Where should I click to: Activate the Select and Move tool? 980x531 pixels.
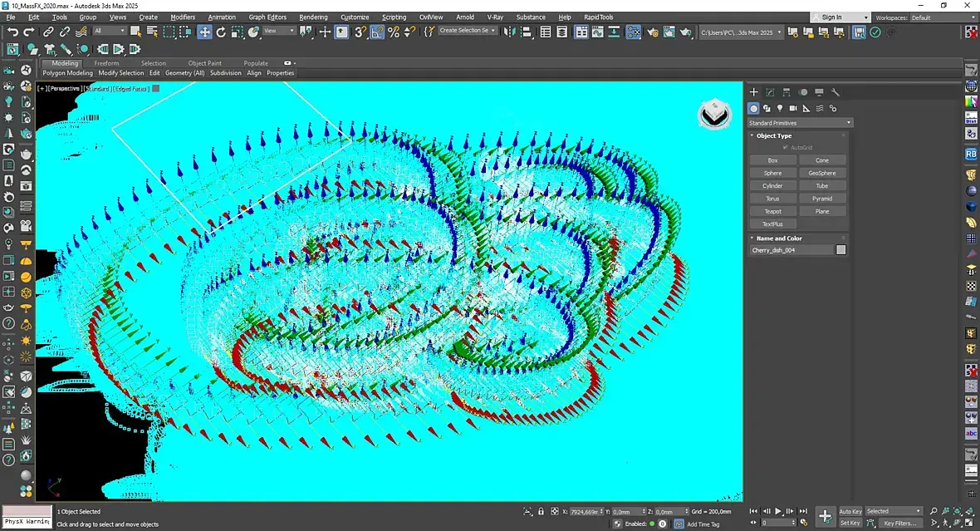(x=204, y=32)
